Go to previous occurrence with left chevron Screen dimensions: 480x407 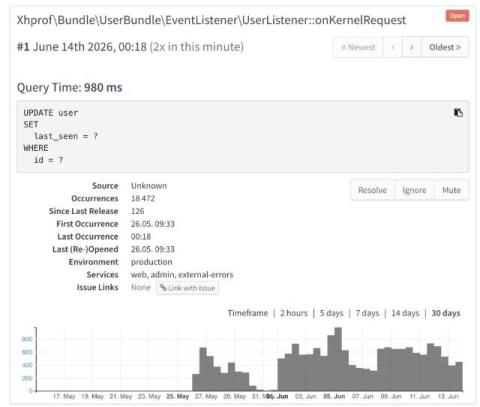click(393, 47)
